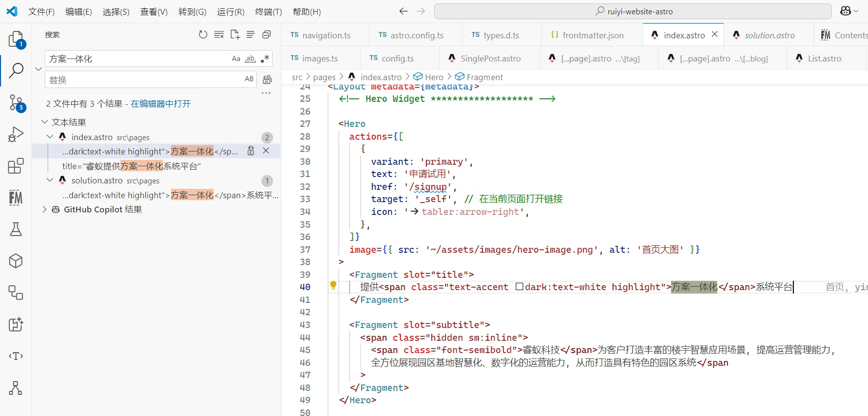The width and height of the screenshot is (868, 416).
Task: Toggle Preserve Case in replace box
Action: pyautogui.click(x=249, y=79)
